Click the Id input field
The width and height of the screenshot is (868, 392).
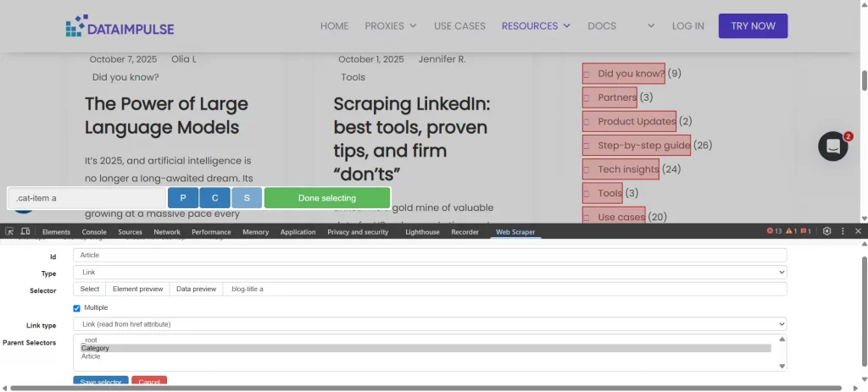(430, 255)
